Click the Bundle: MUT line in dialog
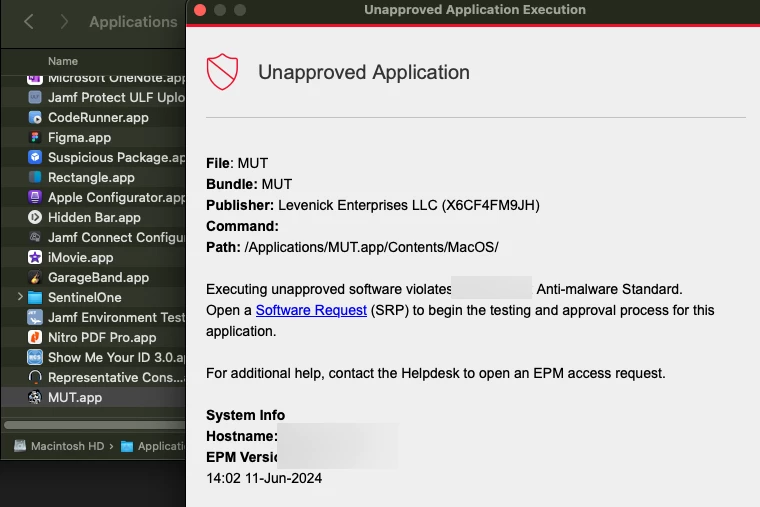Image resolution: width=760 pixels, height=507 pixels. coord(249,184)
